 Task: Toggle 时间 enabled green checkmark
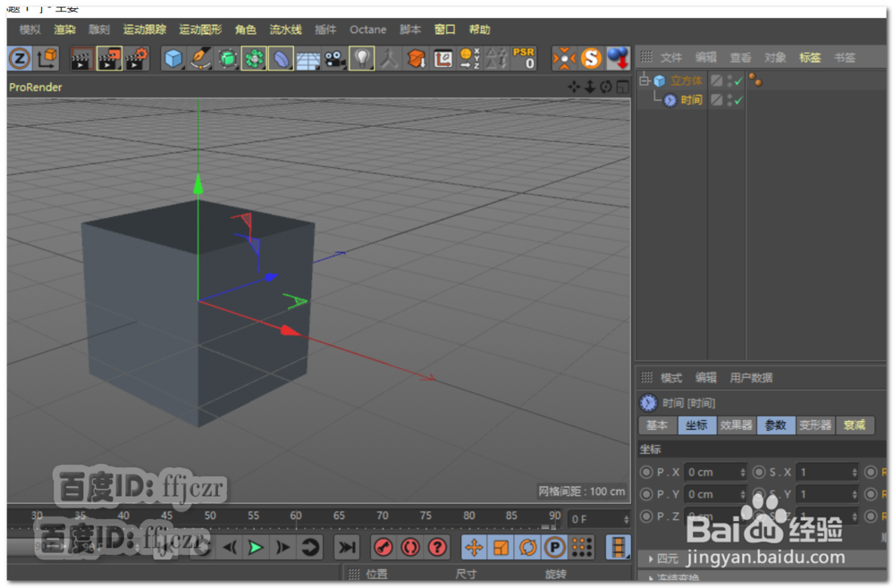click(x=739, y=100)
